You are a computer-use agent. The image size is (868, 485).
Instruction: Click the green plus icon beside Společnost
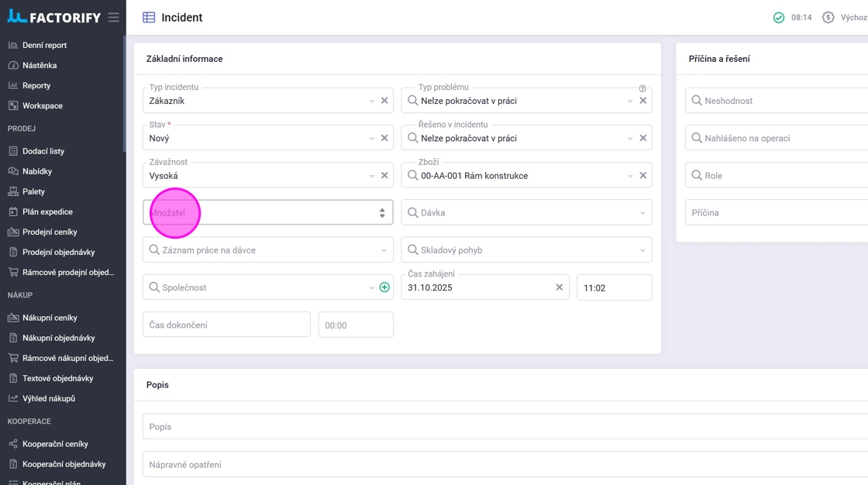coord(384,287)
